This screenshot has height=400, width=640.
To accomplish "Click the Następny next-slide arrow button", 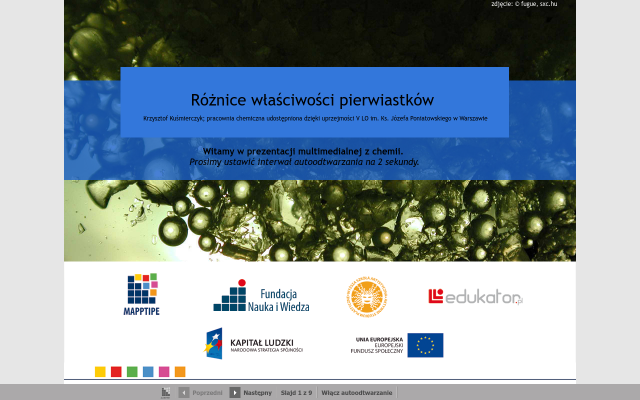I will (x=235, y=393).
